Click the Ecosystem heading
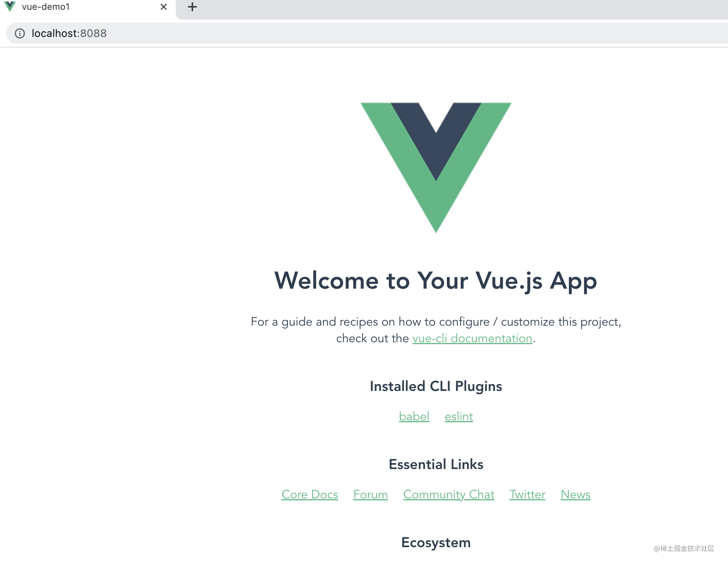 [x=436, y=543]
